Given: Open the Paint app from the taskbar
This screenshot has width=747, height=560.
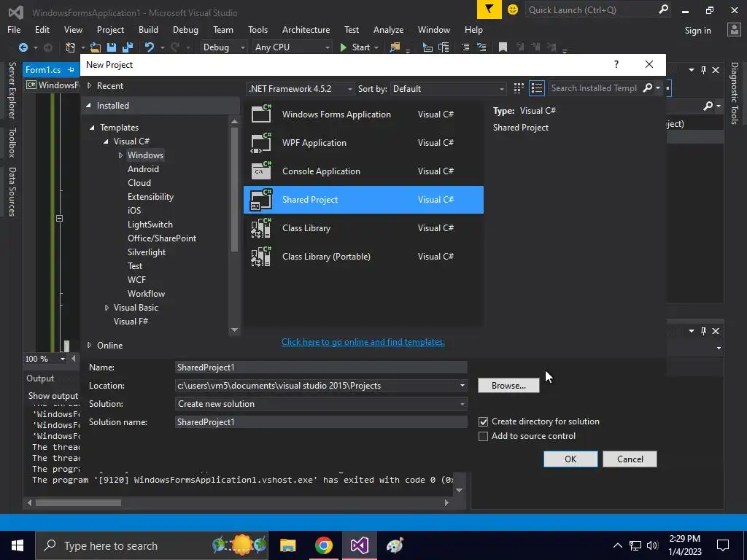Looking at the screenshot, I should [x=395, y=545].
